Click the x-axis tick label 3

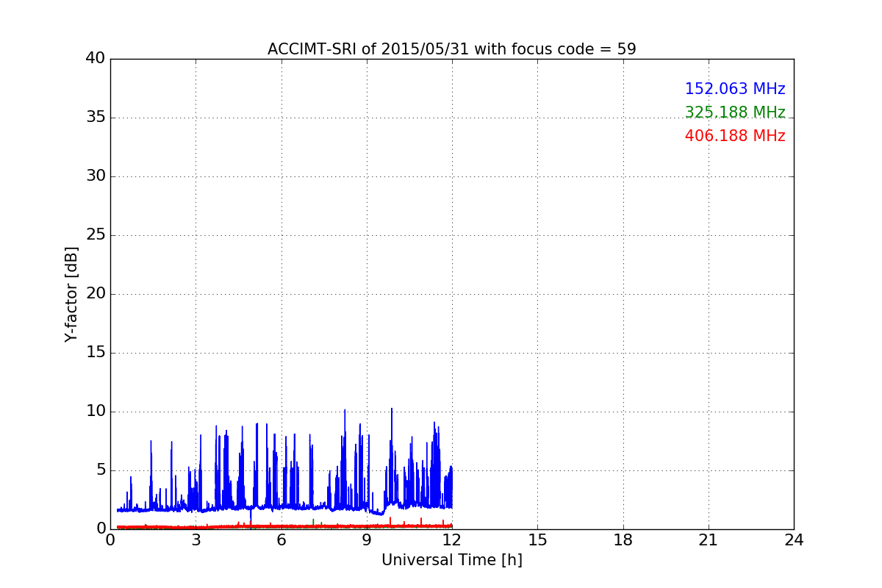(196, 539)
